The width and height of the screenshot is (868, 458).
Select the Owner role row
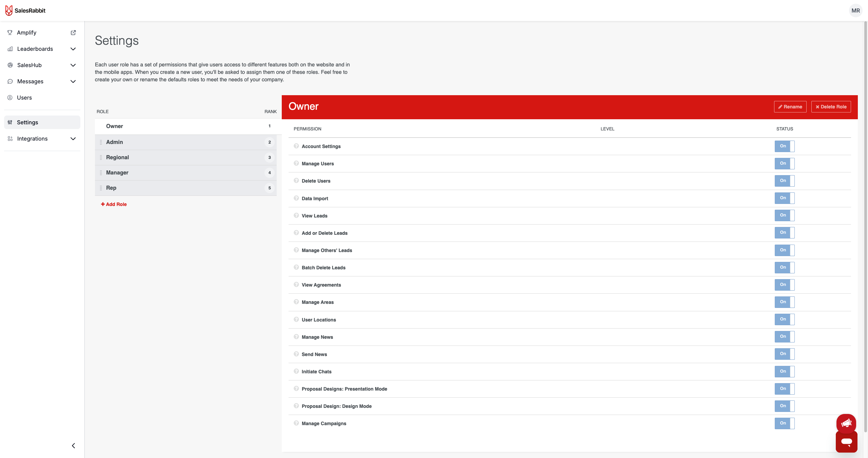(x=188, y=126)
